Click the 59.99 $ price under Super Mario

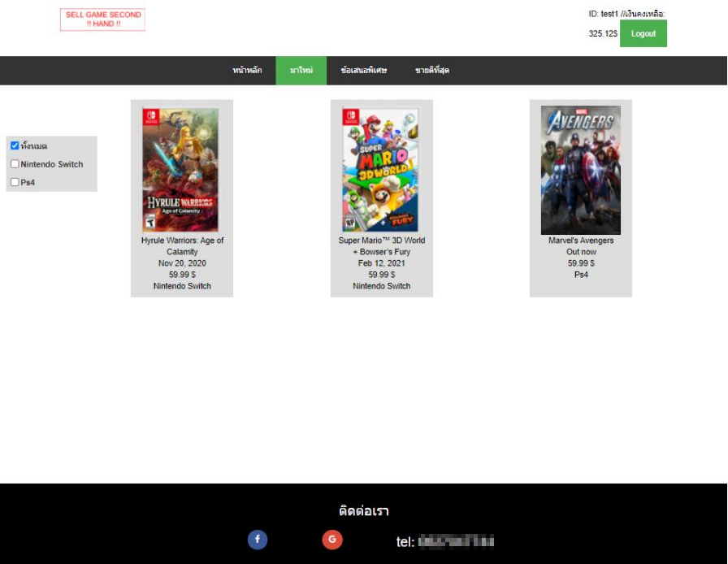[x=382, y=275]
